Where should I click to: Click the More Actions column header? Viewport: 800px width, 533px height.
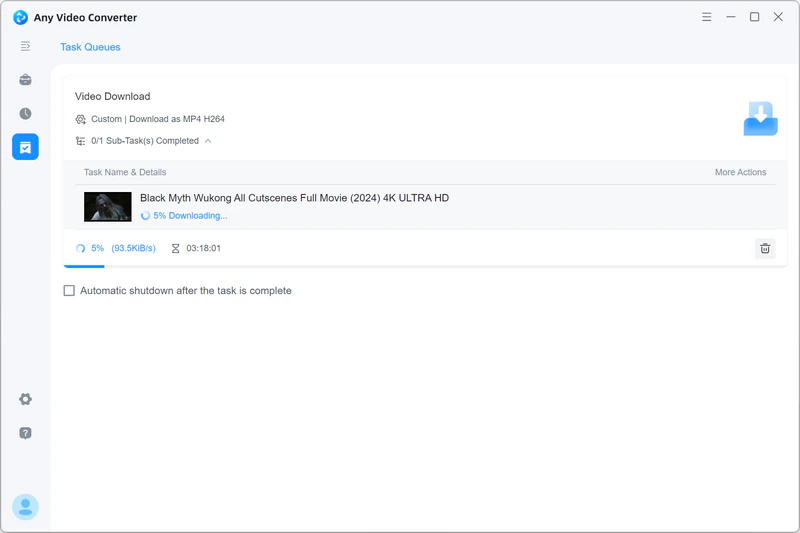[740, 173]
